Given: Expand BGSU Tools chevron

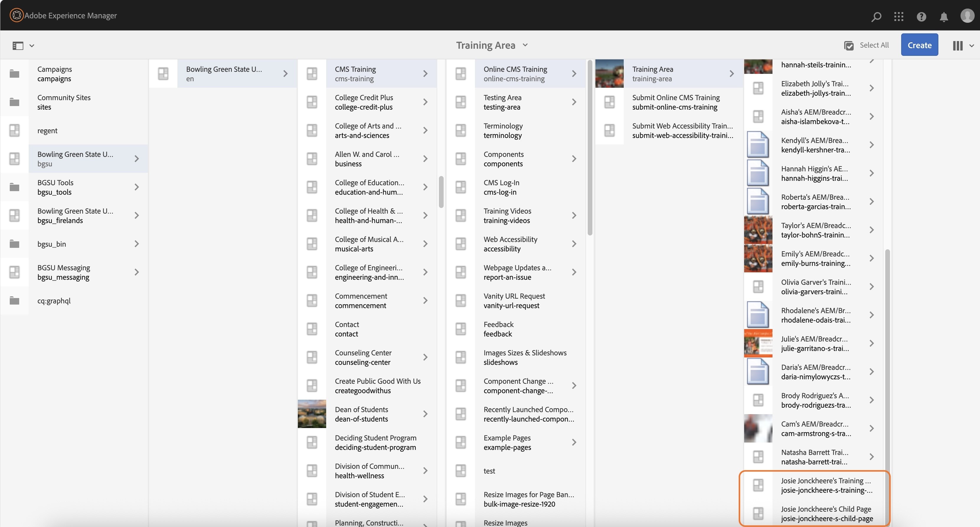Looking at the screenshot, I should (137, 187).
